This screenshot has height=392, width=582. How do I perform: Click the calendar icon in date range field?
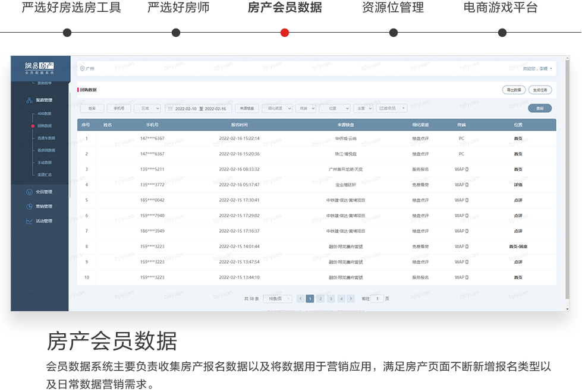[x=171, y=109]
